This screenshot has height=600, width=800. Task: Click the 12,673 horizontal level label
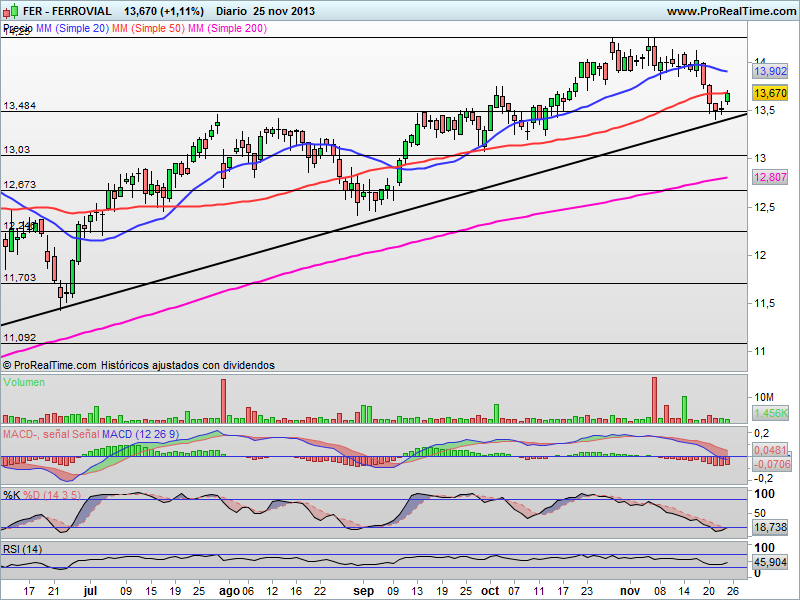click(x=20, y=184)
